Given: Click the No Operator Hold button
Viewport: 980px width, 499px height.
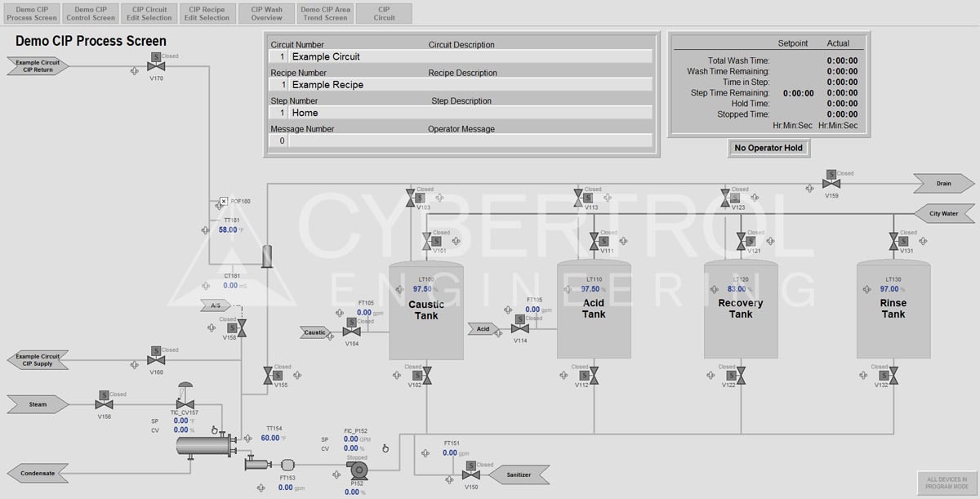Looking at the screenshot, I should [768, 148].
